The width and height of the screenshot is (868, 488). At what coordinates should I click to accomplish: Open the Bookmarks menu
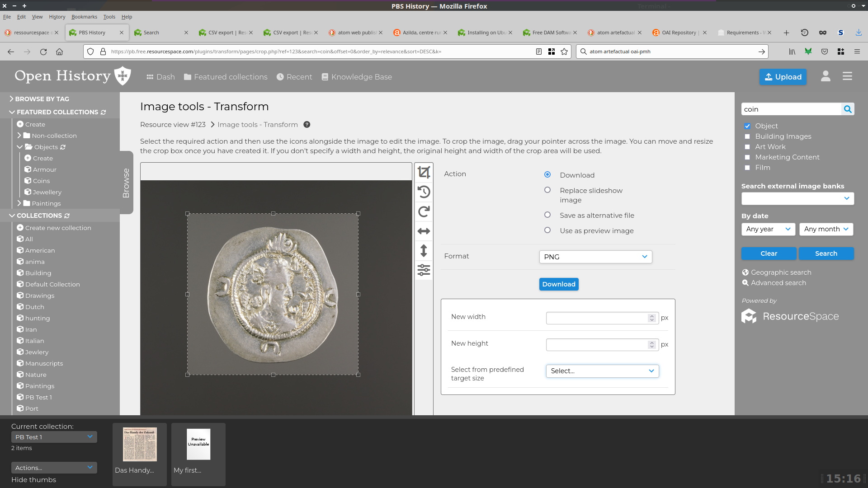[84, 17]
